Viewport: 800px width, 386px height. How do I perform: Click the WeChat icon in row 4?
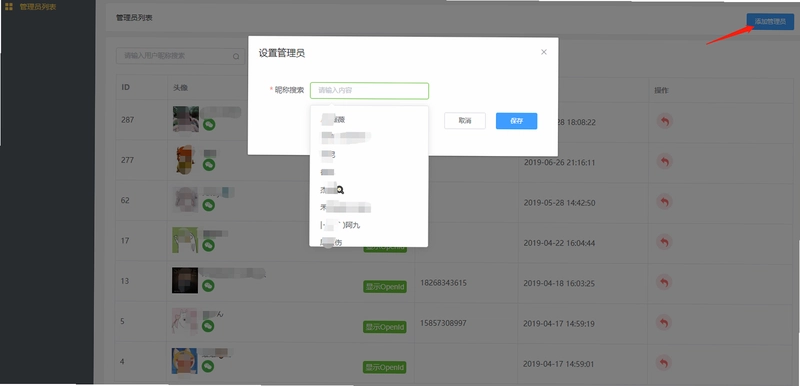point(208,366)
